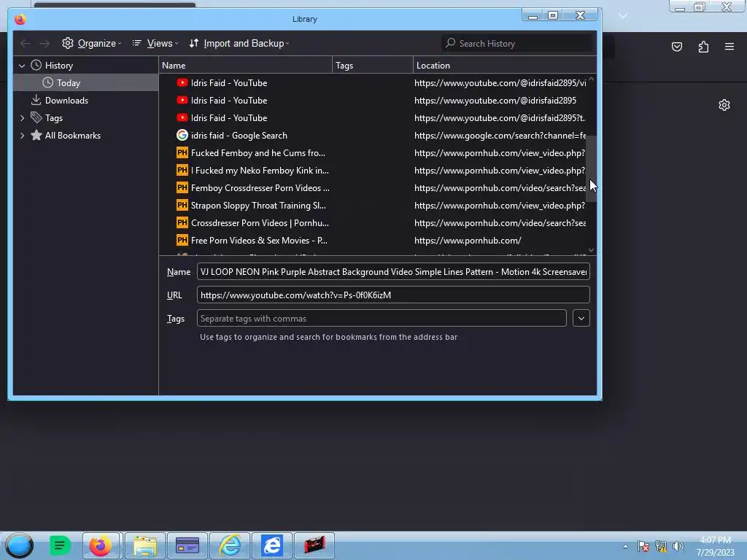Click the Firefox logo in Library title bar
The image size is (747, 560).
20,20
